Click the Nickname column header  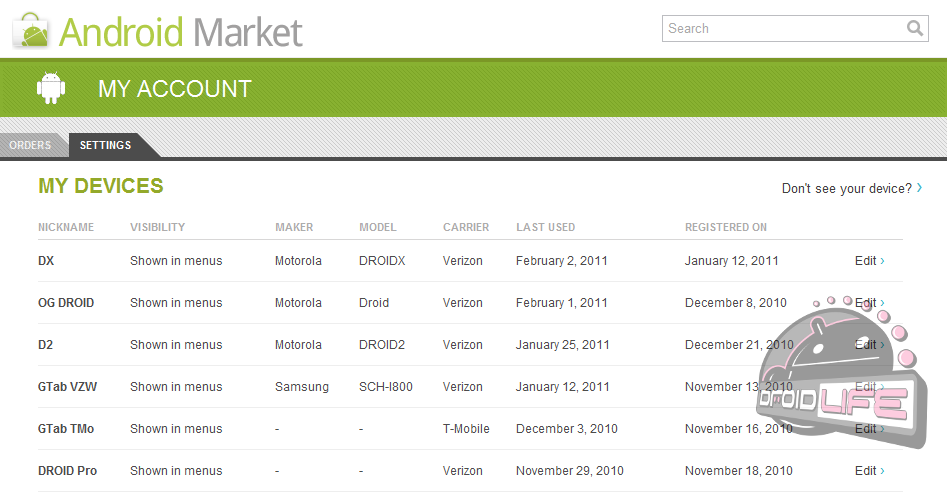tap(66, 227)
